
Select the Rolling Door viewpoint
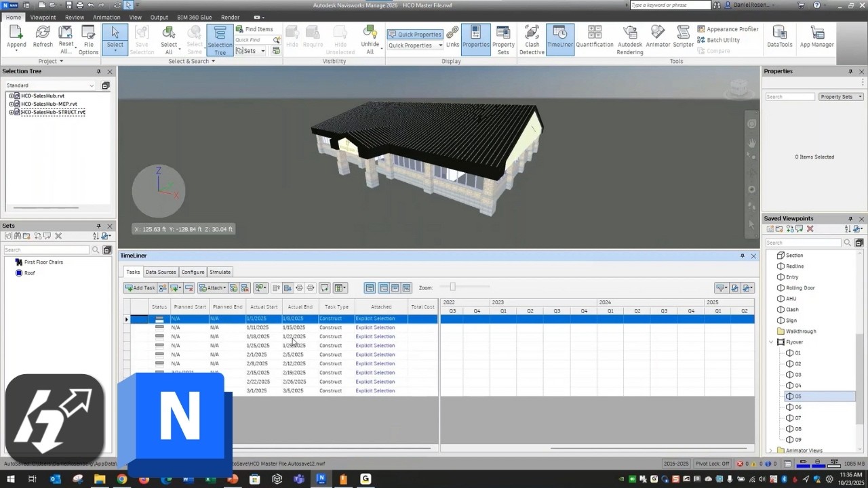click(800, 288)
